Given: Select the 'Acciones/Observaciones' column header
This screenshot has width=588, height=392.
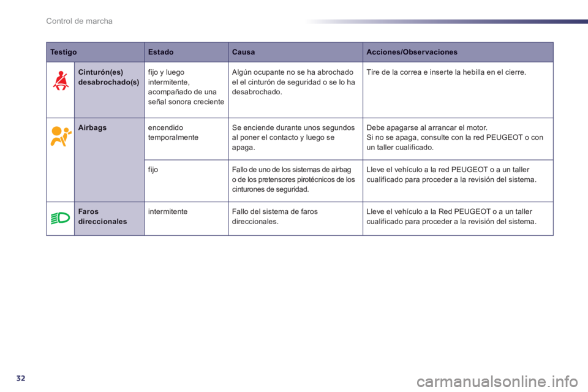Looking at the screenshot, I should pos(458,52).
